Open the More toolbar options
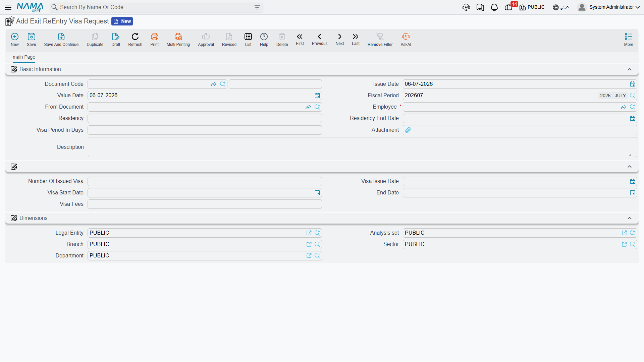 pos(629,40)
